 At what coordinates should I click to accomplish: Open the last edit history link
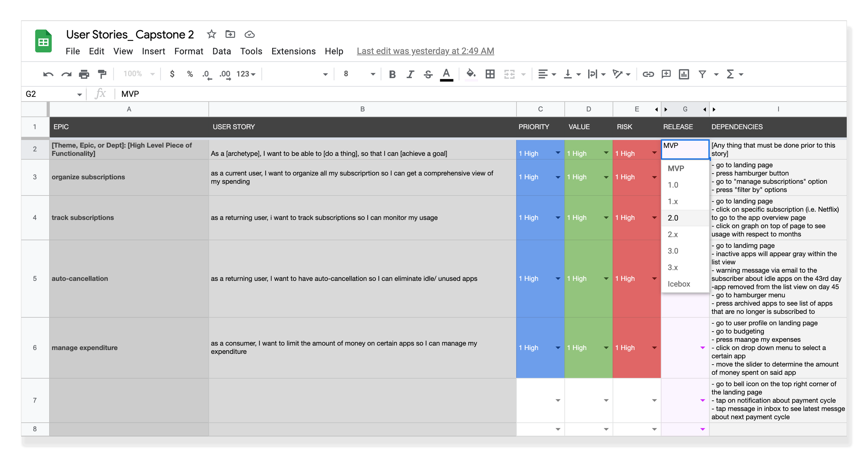[425, 51]
